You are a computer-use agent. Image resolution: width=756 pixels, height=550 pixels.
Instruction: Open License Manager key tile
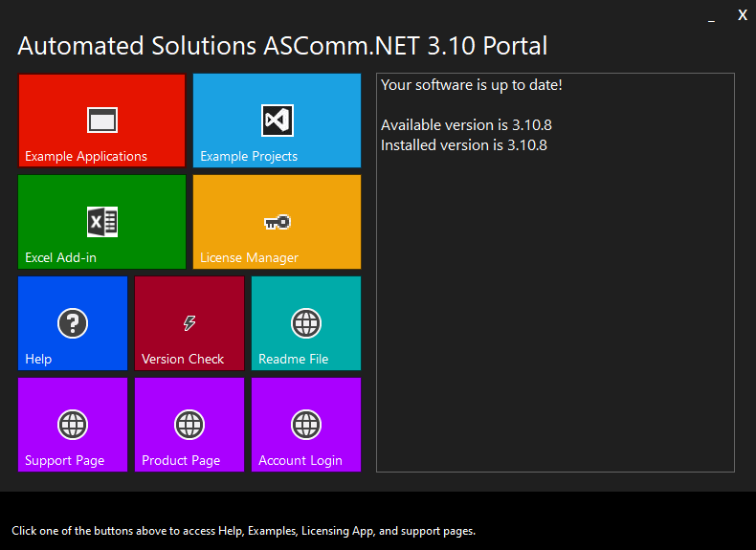point(277,222)
